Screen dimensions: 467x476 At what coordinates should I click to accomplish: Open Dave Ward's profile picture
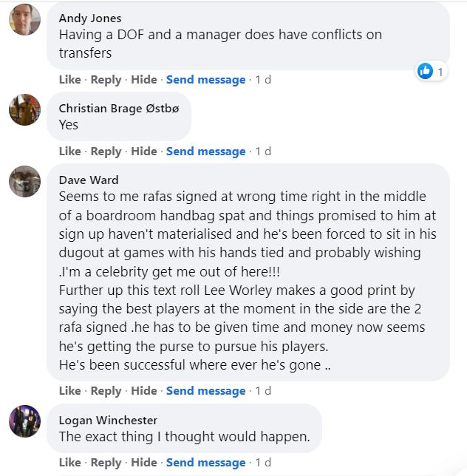point(24,181)
